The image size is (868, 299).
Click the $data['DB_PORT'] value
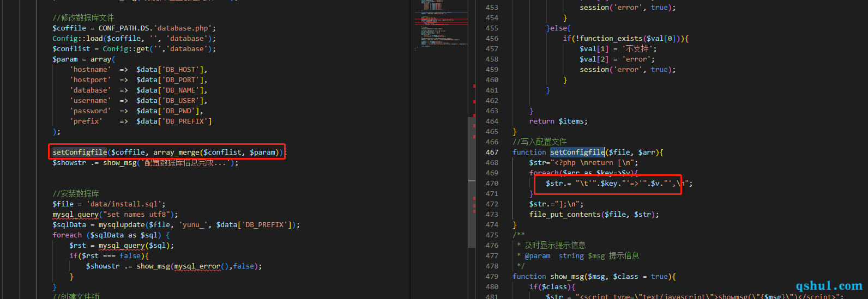[170, 80]
